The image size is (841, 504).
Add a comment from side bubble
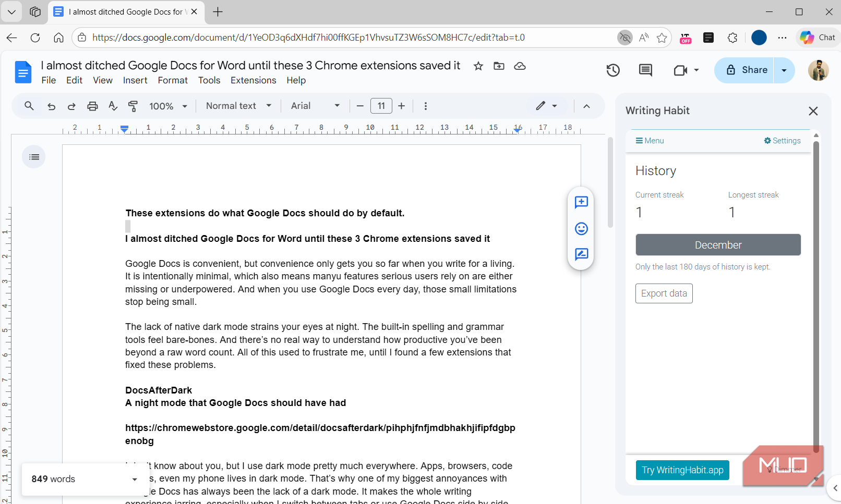[581, 202]
